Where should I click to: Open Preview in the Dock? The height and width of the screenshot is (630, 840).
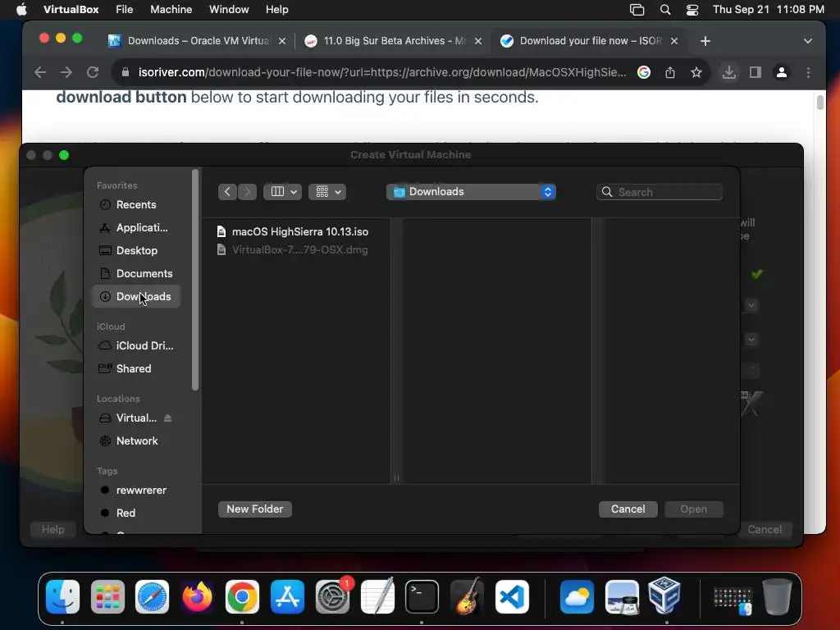[x=622, y=597]
